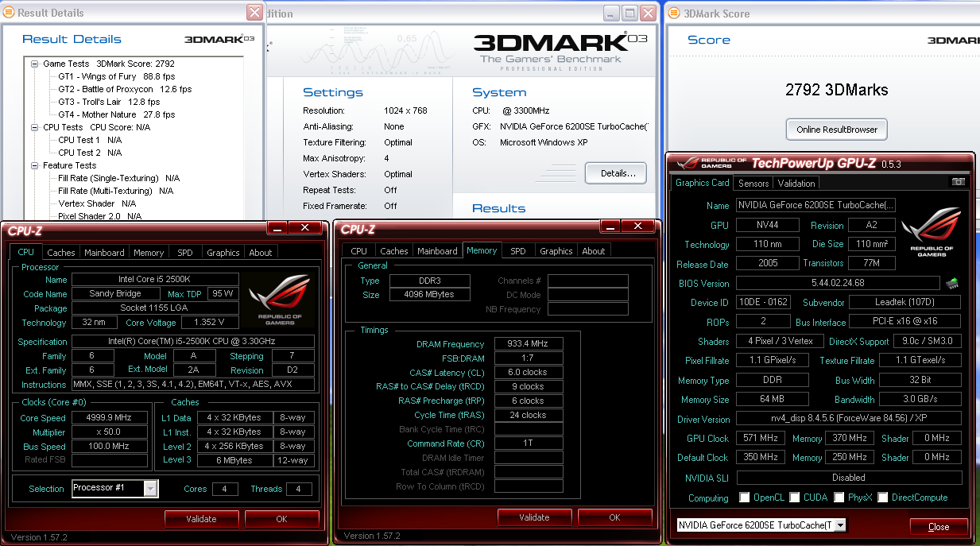The width and height of the screenshot is (980, 546).
Task: Click OK in the left CPU-Z window
Action: 281,518
